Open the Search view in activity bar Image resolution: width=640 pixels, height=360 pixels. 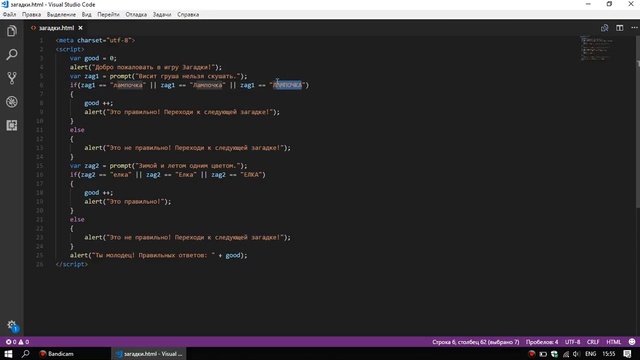click(x=12, y=54)
